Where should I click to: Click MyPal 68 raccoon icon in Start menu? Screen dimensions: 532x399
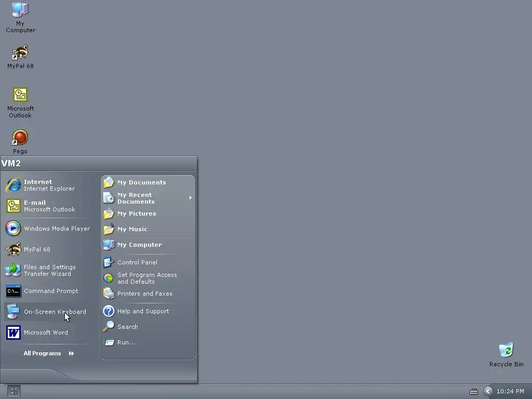(x=13, y=249)
